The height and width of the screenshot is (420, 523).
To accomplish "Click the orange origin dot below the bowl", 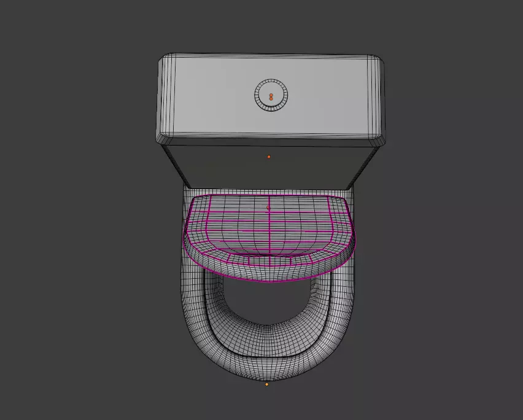I will pos(266,384).
